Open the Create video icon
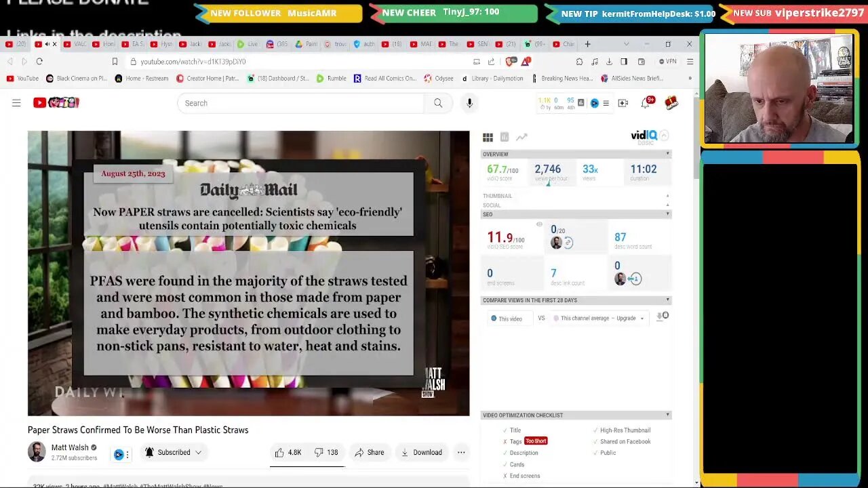 click(623, 103)
